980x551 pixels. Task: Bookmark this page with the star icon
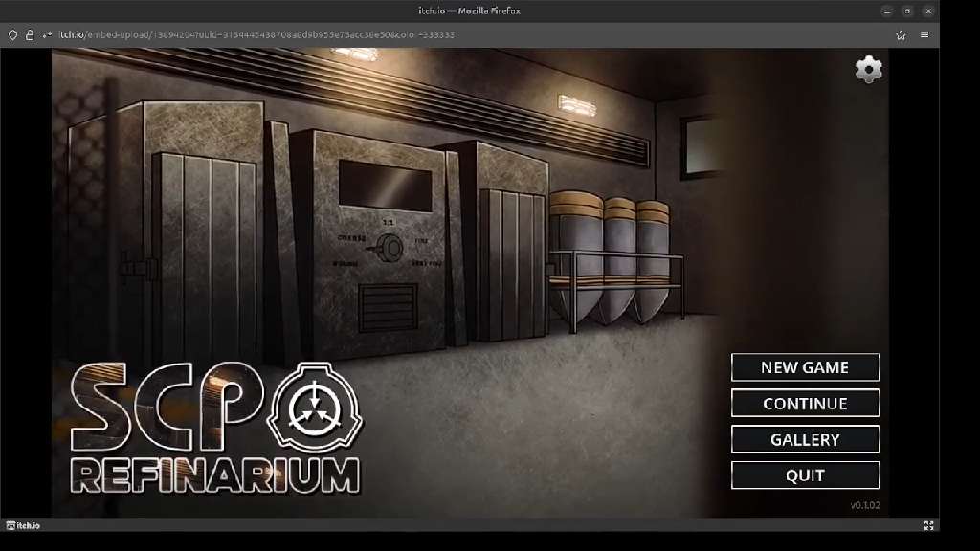point(901,34)
